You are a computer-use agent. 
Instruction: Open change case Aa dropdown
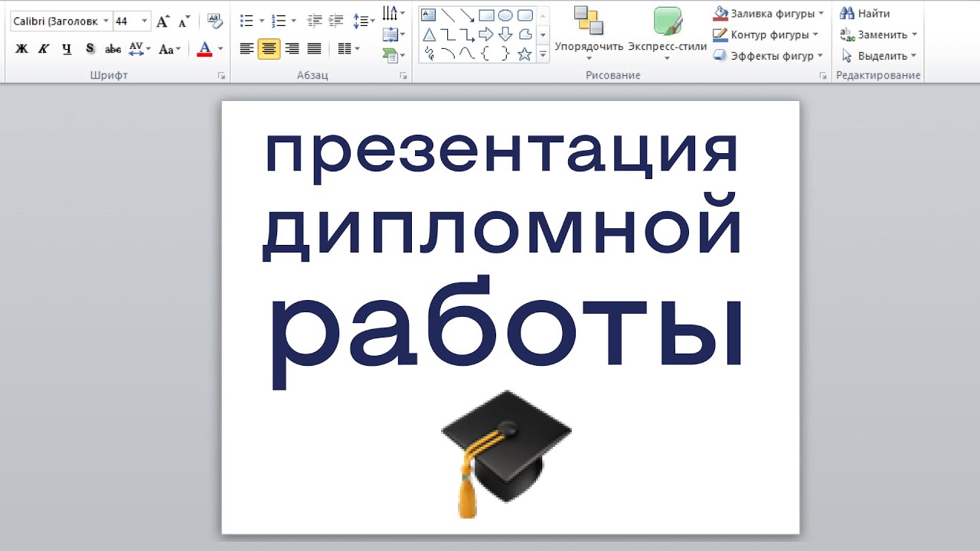[169, 49]
